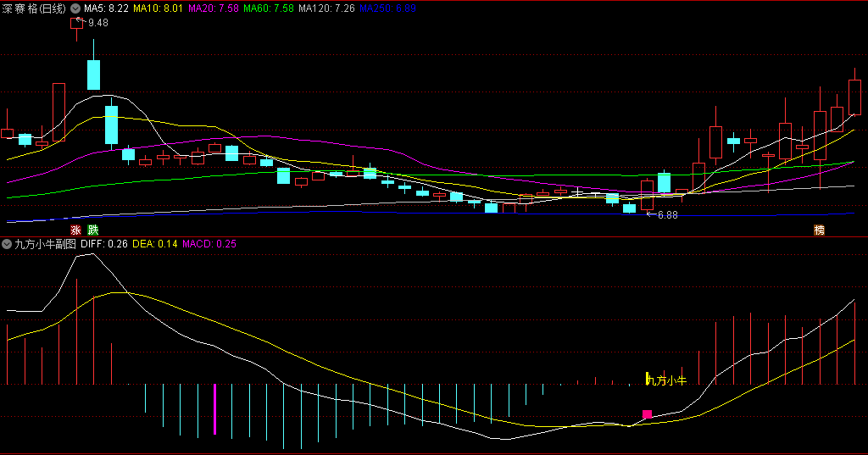Click the MA250 blue indicator label
Screen dimensions: 868x455
[x=387, y=8]
